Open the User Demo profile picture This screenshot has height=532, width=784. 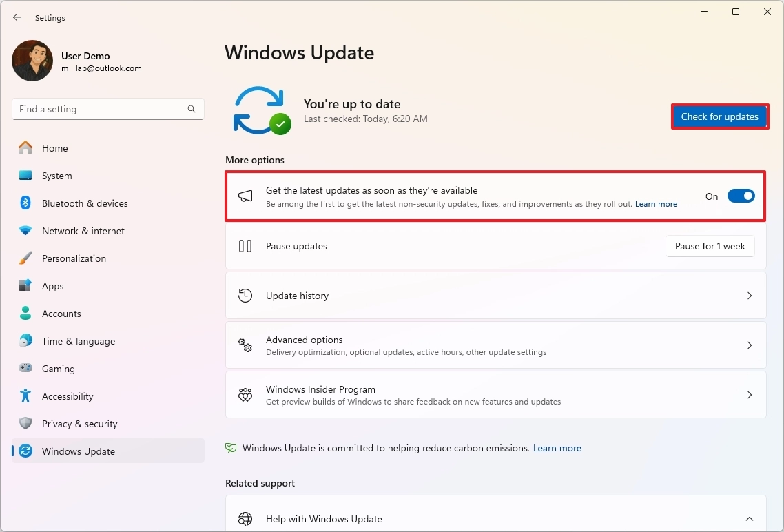pos(32,61)
